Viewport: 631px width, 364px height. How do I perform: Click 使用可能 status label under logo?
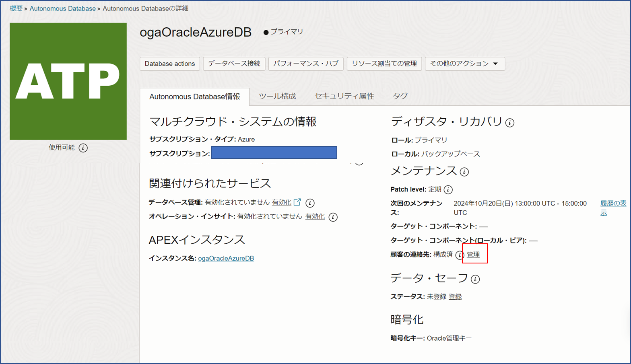pyautogui.click(x=62, y=148)
